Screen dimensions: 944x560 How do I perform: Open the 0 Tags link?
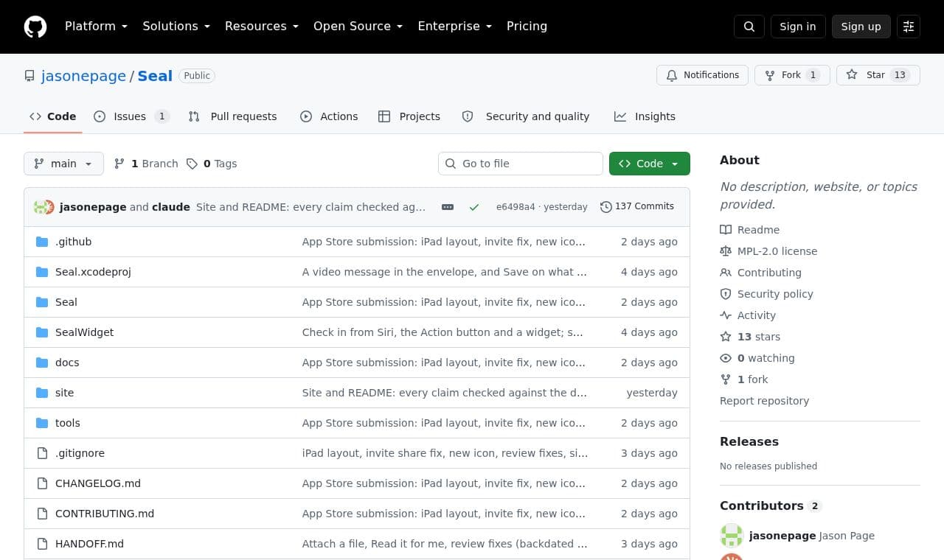[212, 164]
